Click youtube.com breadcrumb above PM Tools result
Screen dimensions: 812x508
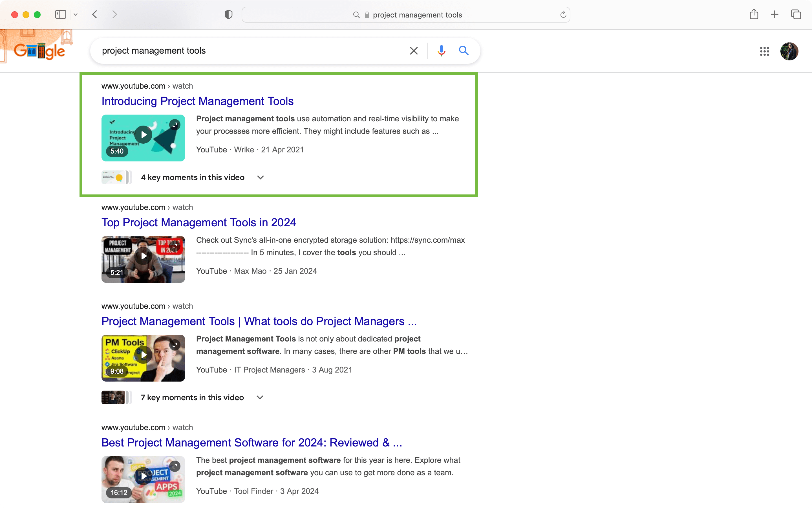147,306
